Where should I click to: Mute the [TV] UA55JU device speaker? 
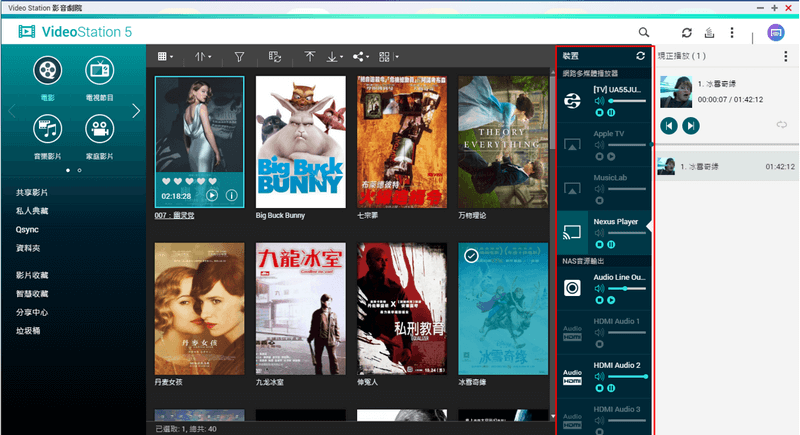(599, 101)
